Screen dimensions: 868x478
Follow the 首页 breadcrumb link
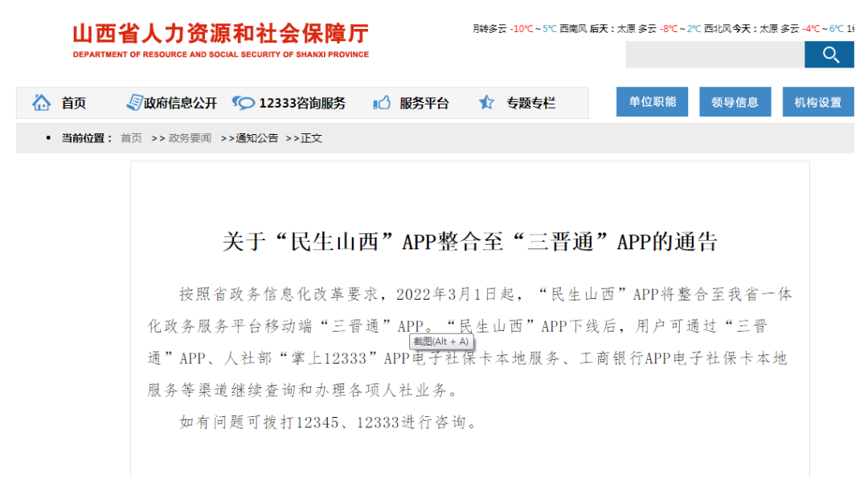click(131, 138)
